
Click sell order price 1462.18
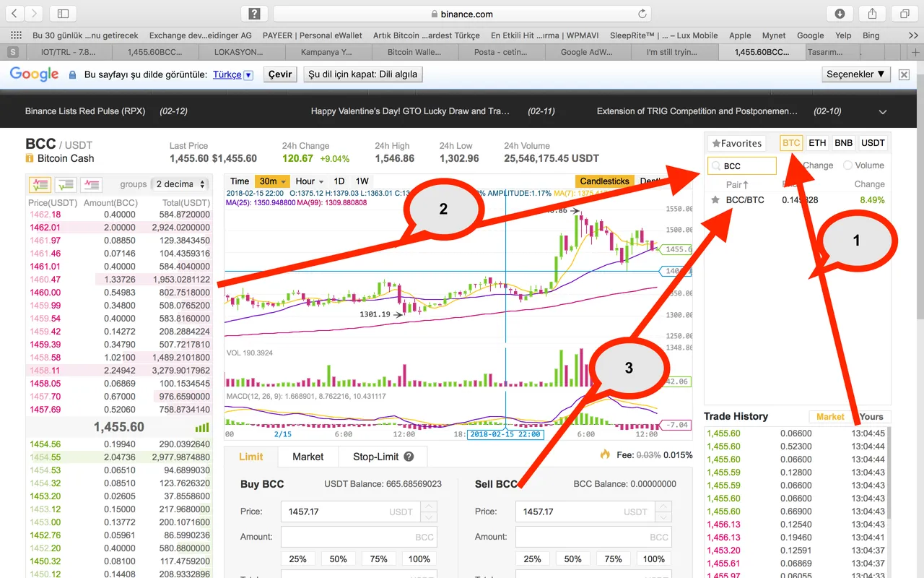[45, 215]
